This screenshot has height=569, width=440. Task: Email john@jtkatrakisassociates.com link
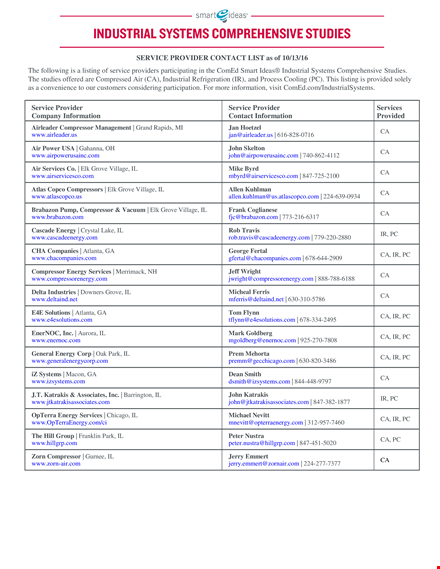click(x=269, y=402)
